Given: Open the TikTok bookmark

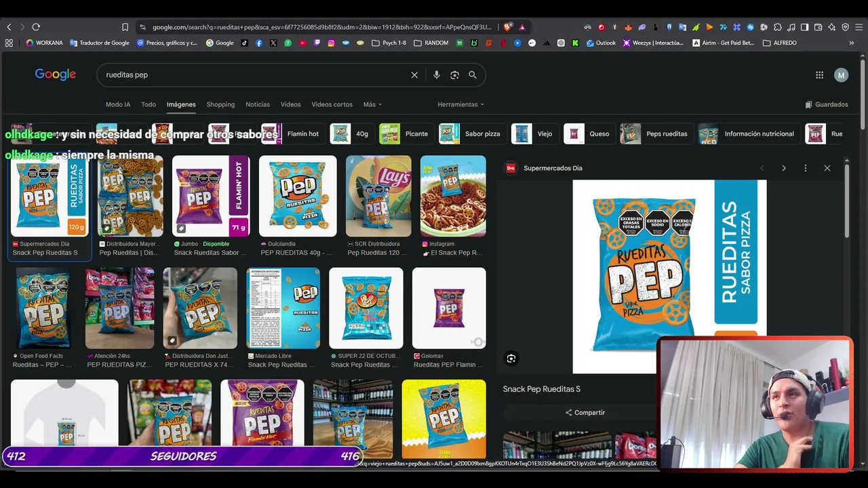Looking at the screenshot, I should tap(245, 43).
